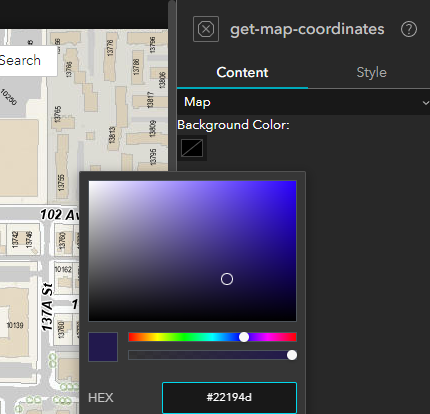Click the Background Color swatch
Screen dimensions: 430x414
click(192, 148)
